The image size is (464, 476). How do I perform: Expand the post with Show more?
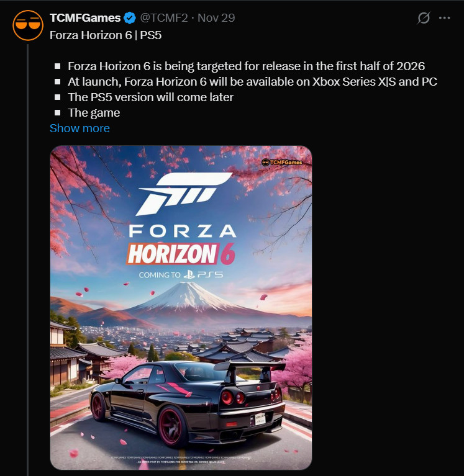(80, 128)
